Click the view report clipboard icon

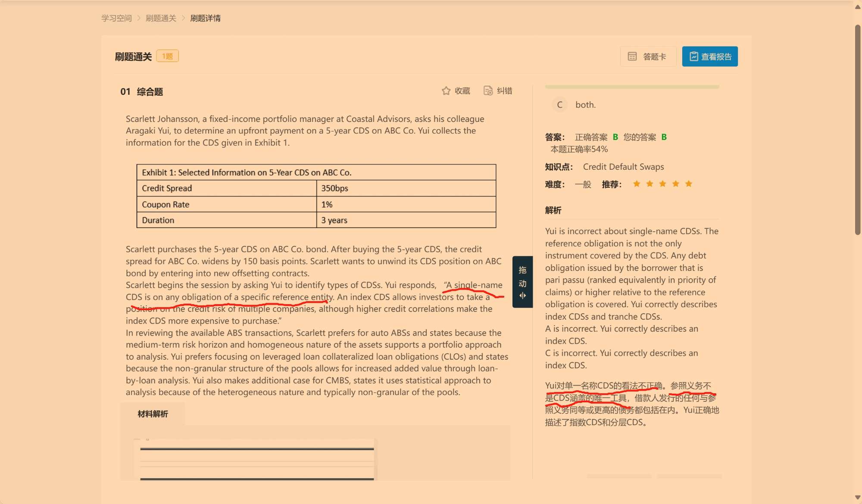pyautogui.click(x=694, y=56)
